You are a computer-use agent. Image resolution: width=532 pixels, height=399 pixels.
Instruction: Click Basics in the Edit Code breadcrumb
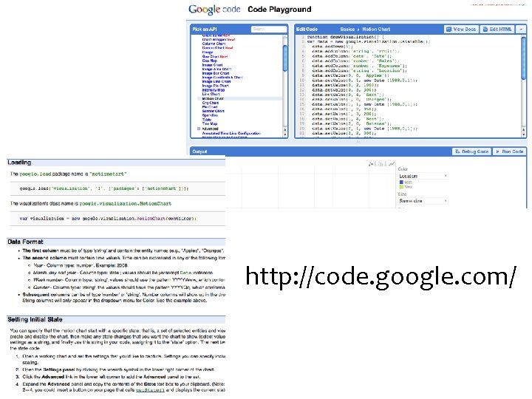pos(347,29)
